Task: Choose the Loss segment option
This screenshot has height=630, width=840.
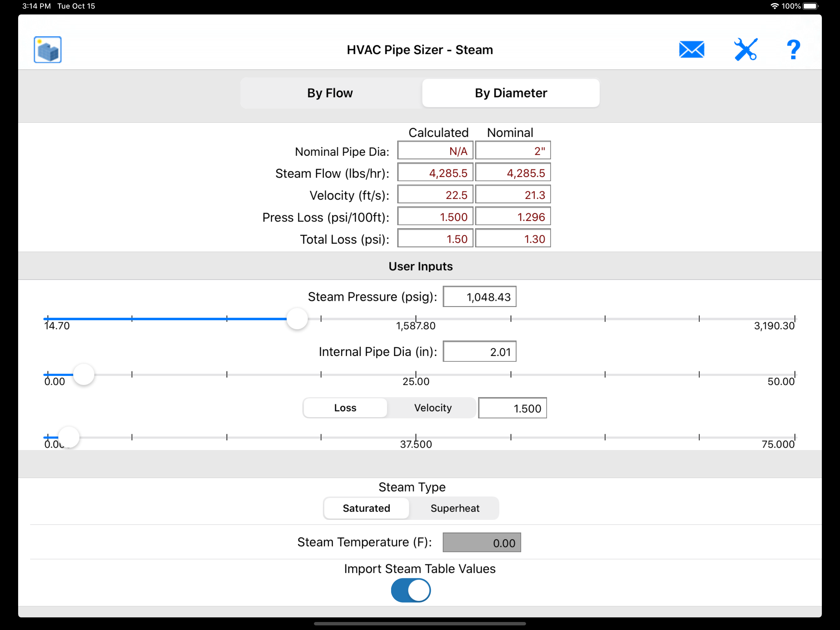Action: tap(345, 408)
